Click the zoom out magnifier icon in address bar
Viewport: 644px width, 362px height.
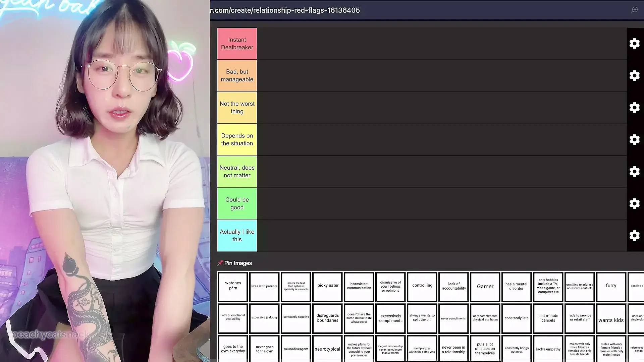tap(634, 10)
